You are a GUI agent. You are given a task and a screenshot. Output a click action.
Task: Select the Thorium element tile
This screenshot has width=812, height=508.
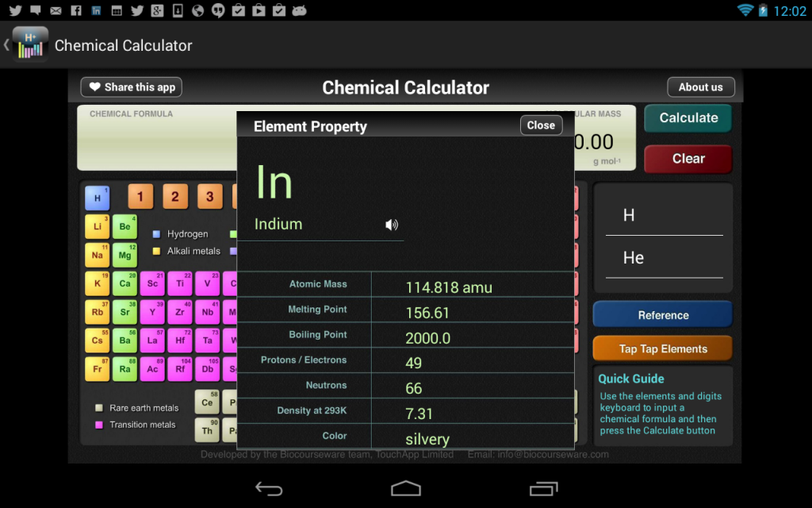[207, 431]
